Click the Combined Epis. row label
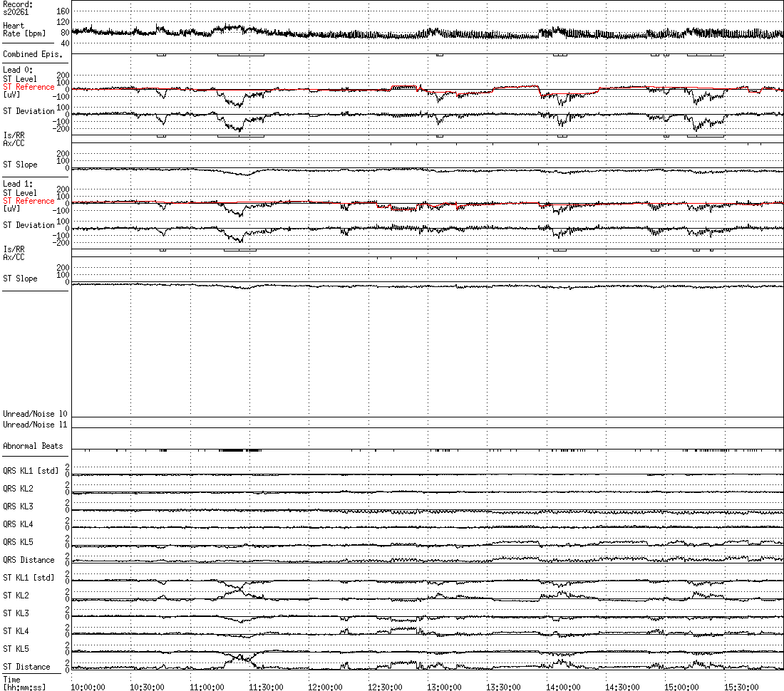784x691 pixels. (x=30, y=54)
